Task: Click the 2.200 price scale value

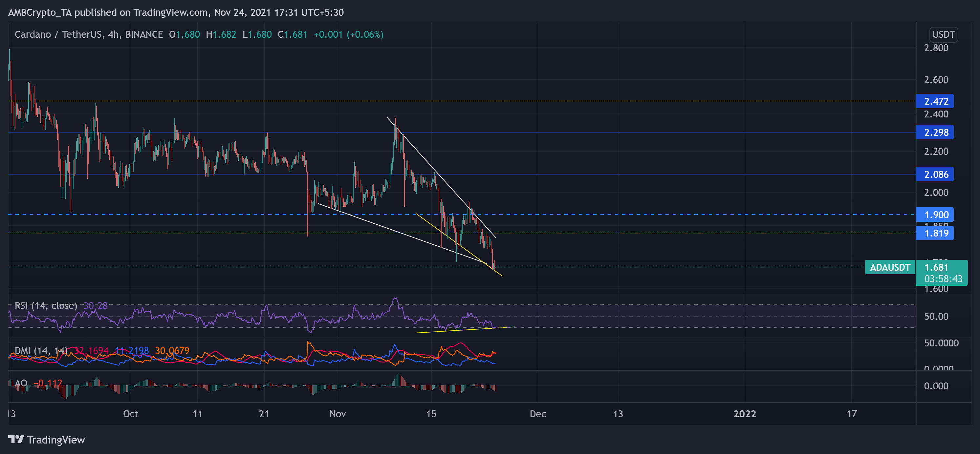Action: (x=936, y=151)
